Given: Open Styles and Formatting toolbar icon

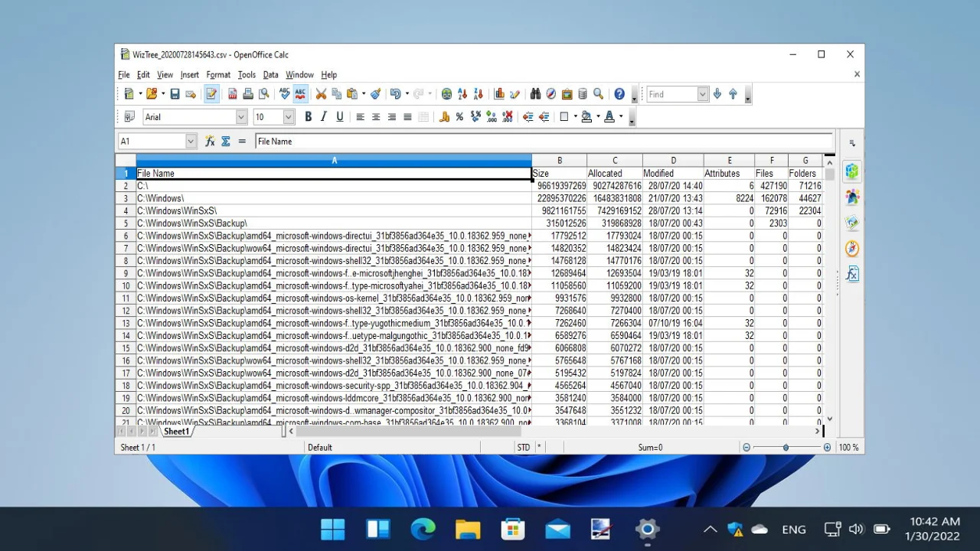Looking at the screenshot, I should [129, 117].
